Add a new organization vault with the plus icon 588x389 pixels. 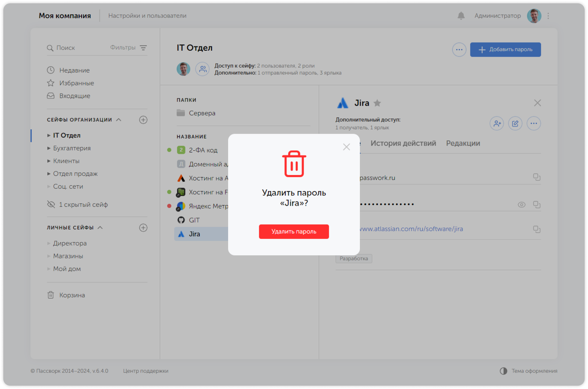[143, 120]
